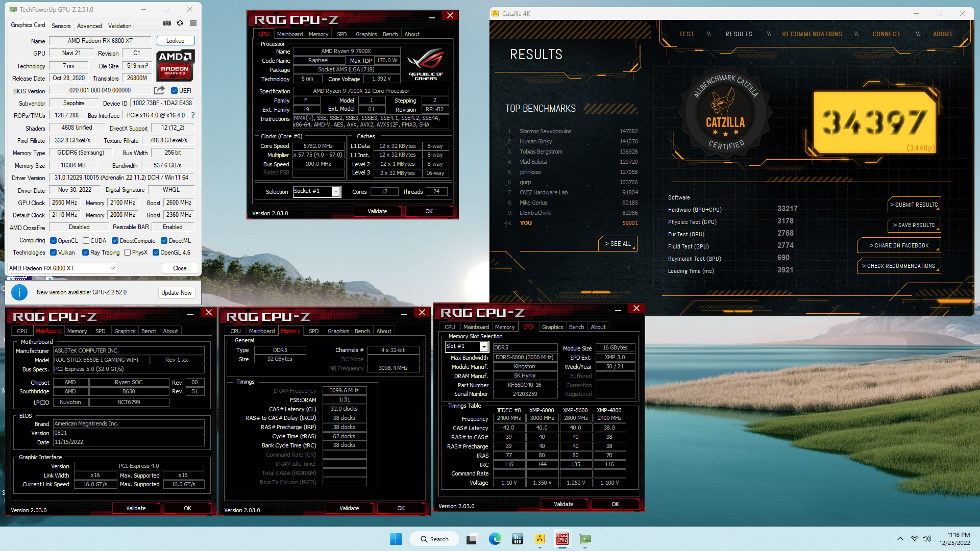
Task: Open the Graphics tab in CPU-Z SPD window
Action: click(552, 327)
